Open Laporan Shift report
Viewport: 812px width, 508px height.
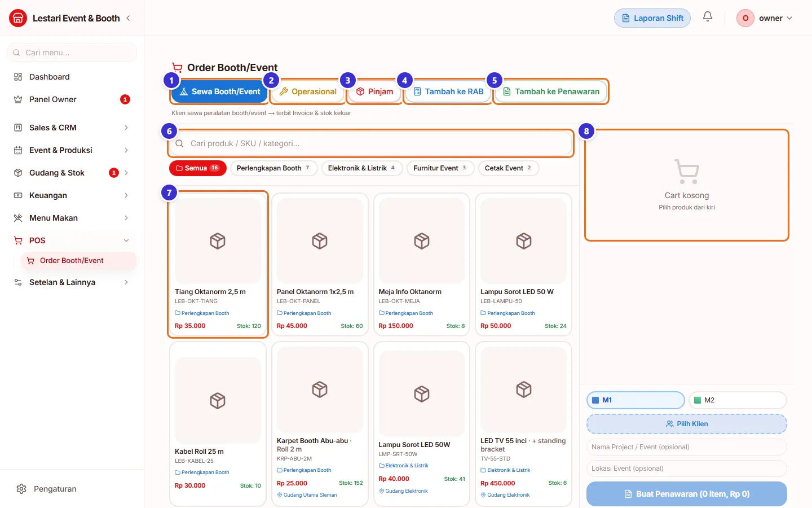652,18
